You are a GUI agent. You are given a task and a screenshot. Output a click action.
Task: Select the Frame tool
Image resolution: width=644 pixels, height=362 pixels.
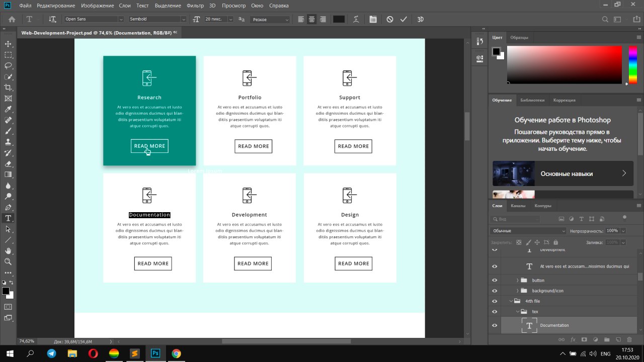pyautogui.click(x=8, y=99)
